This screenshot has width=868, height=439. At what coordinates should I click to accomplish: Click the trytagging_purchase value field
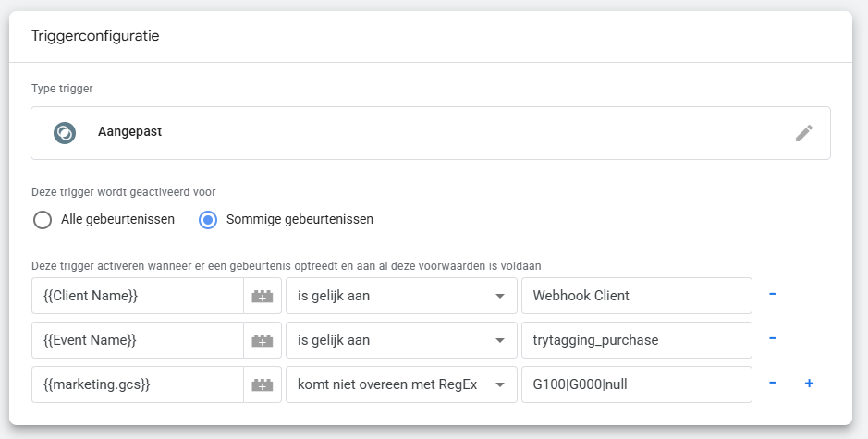click(636, 340)
